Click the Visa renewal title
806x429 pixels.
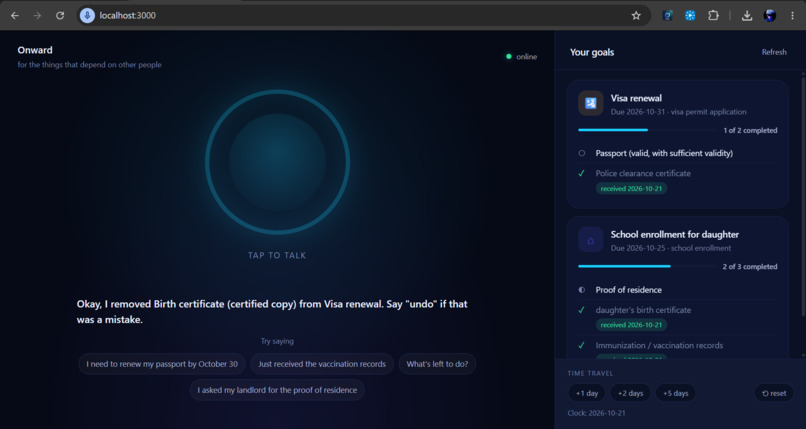click(636, 98)
